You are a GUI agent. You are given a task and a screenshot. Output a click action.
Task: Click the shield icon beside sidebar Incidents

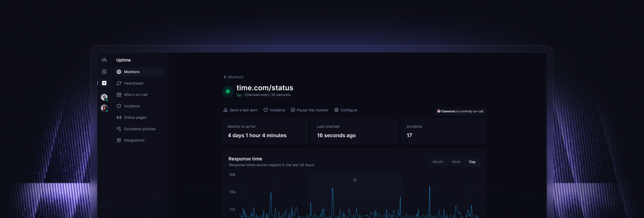coord(119,106)
